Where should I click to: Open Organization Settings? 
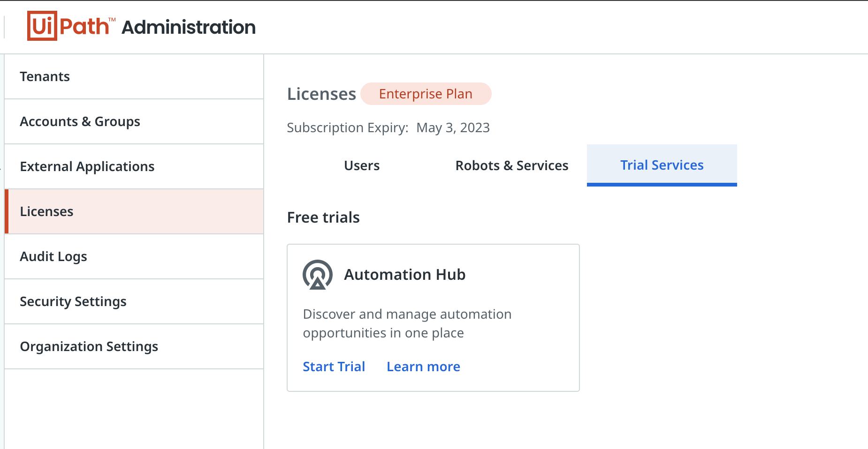89,346
